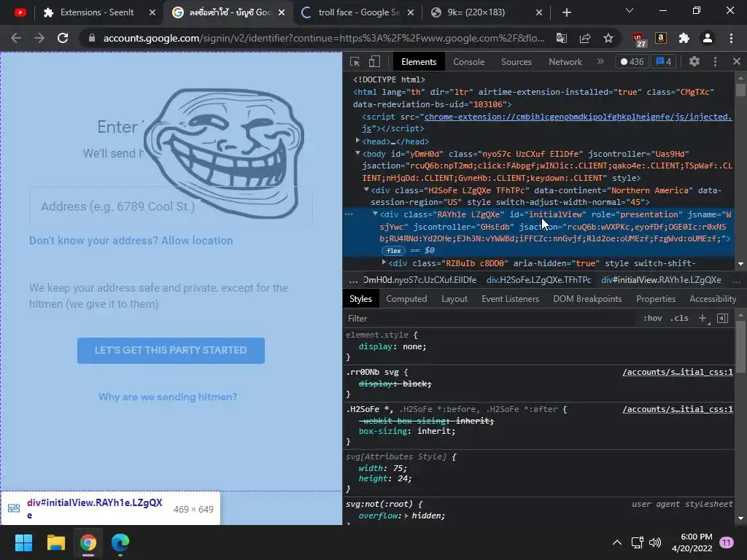
Task: Open a new browser tab
Action: pyautogui.click(x=566, y=12)
